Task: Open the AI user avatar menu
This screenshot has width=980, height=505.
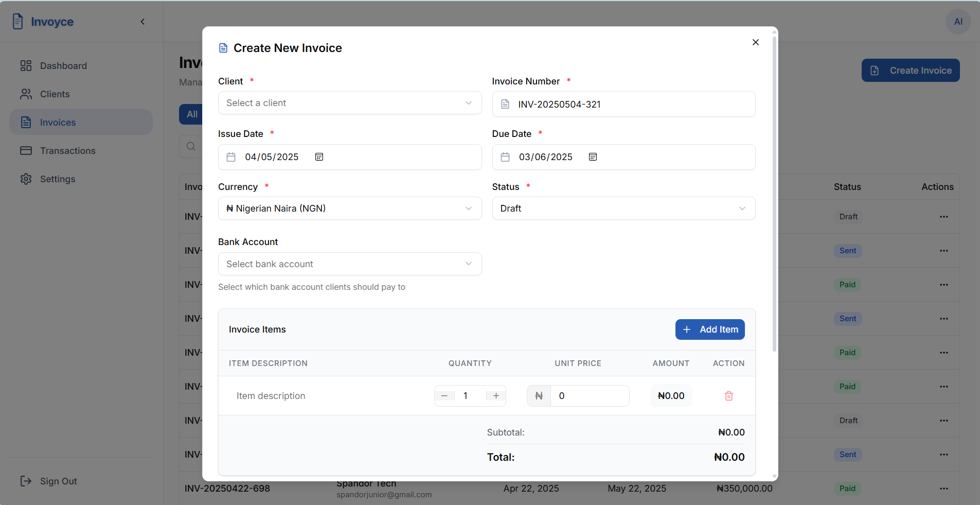Action: (958, 22)
